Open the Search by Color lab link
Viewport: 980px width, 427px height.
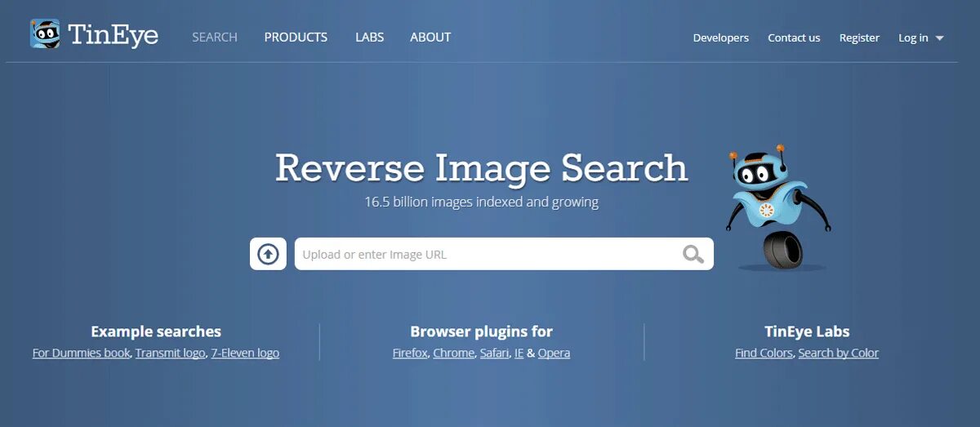tap(838, 353)
